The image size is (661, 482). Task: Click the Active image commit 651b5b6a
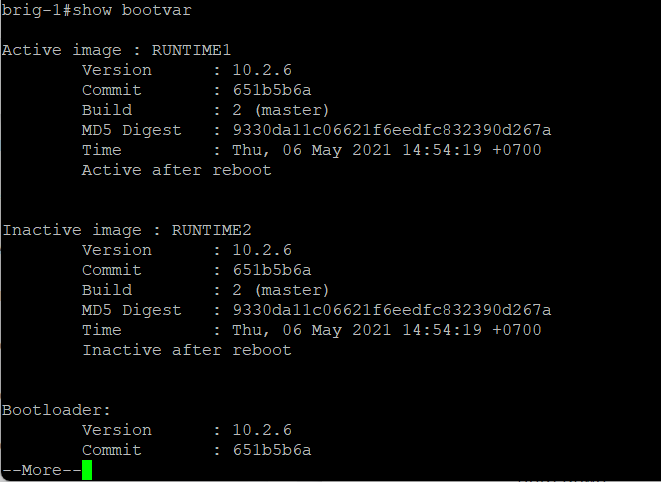(272, 90)
